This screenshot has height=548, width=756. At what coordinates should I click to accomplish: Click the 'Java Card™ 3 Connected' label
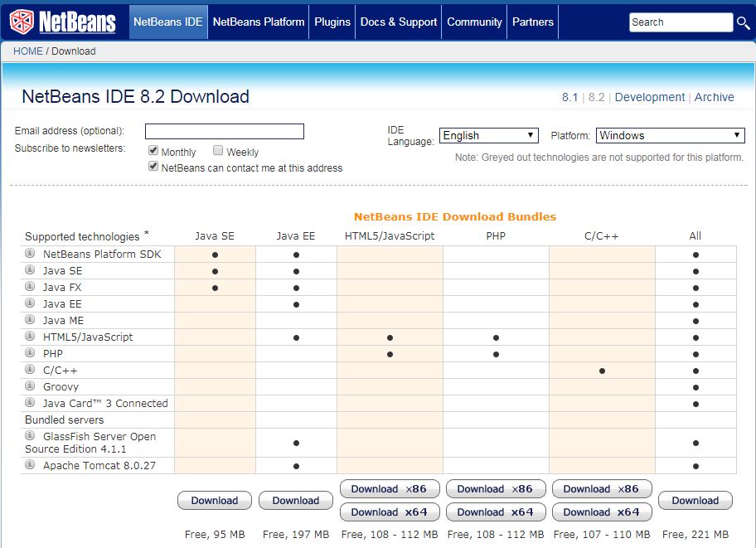(105, 403)
